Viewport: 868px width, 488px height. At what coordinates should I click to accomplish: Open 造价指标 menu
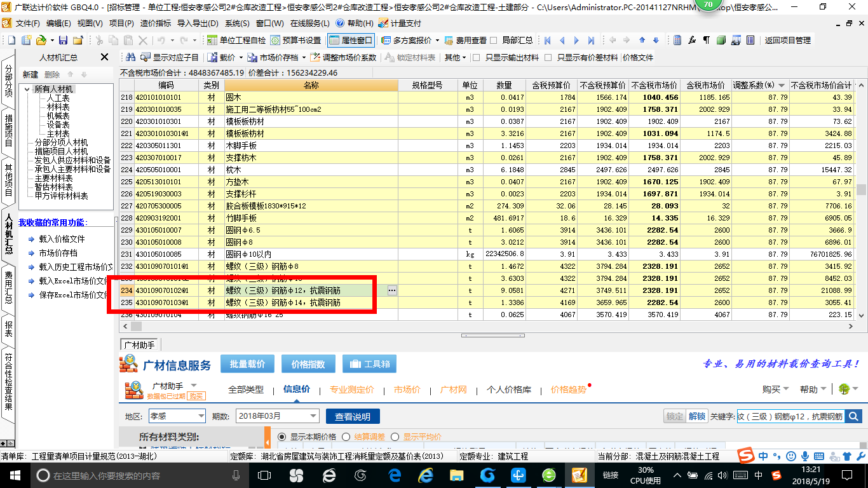point(155,23)
